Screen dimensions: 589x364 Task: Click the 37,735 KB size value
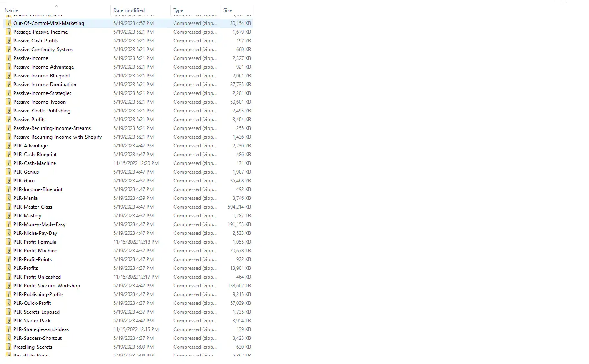point(241,85)
